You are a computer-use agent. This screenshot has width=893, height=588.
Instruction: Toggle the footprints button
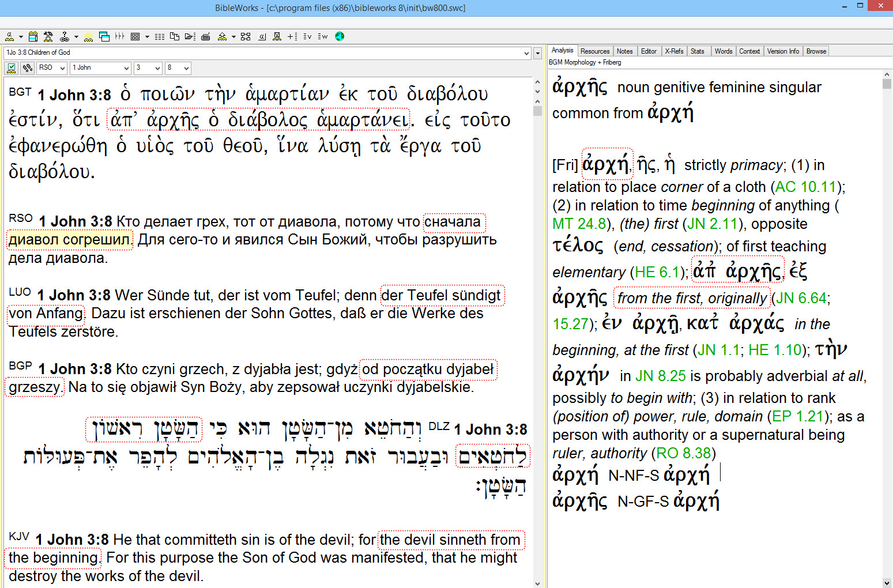click(x=28, y=68)
